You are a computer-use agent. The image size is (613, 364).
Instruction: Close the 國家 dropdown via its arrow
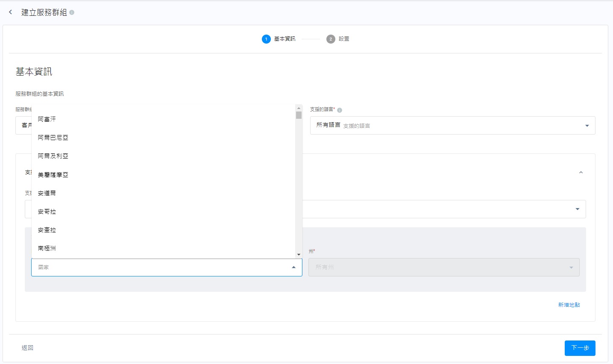293,267
